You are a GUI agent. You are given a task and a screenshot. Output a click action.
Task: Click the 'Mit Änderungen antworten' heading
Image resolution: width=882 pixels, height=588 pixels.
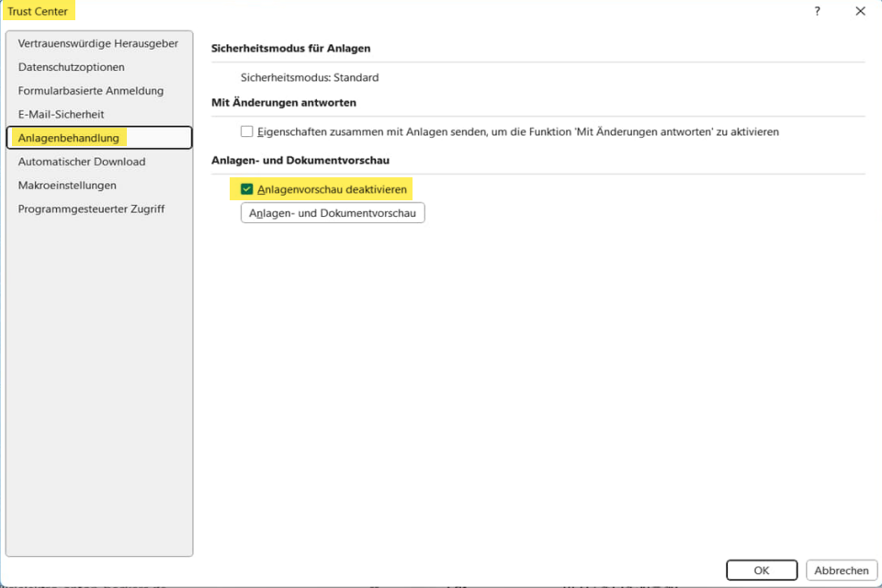click(284, 102)
